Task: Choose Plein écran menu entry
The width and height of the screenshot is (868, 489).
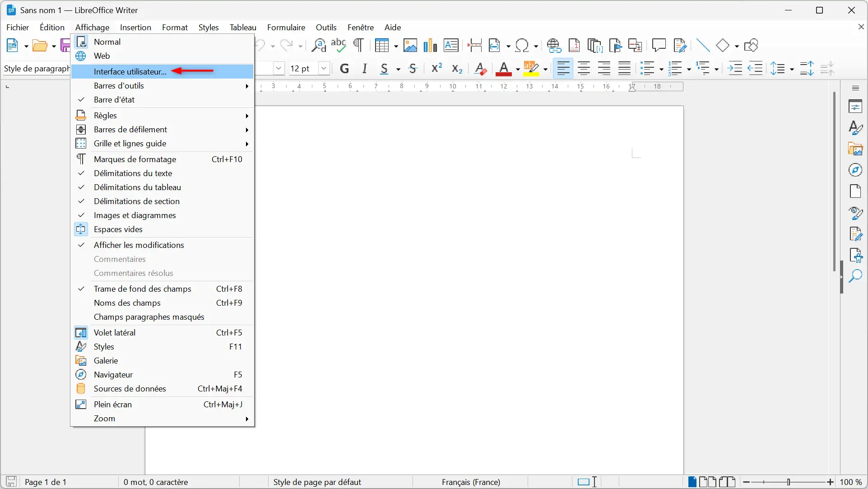Action: pos(162,405)
